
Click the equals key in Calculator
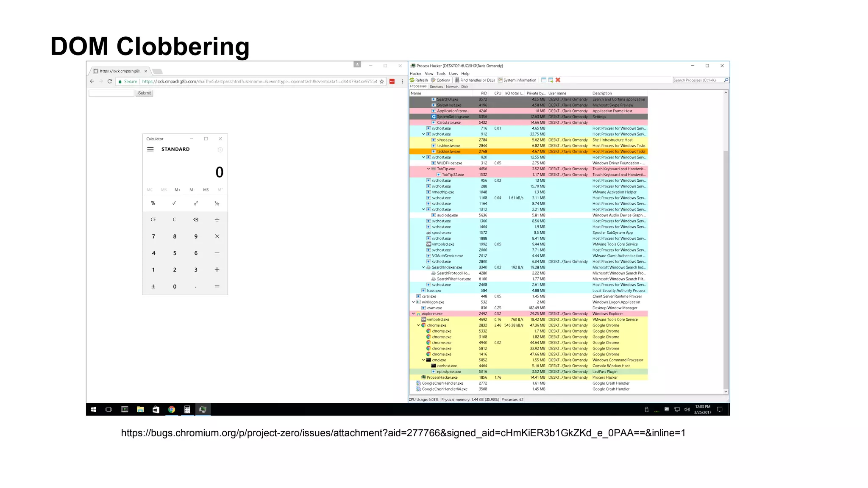[x=217, y=286]
